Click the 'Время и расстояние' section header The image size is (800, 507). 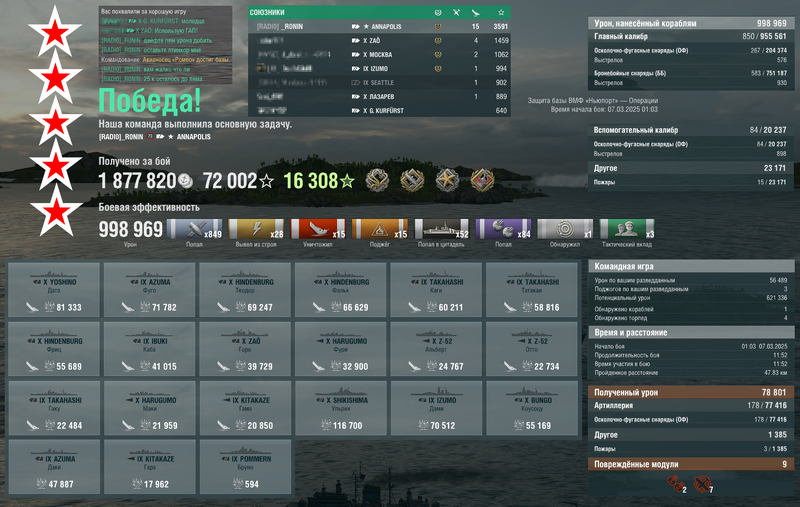(691, 333)
